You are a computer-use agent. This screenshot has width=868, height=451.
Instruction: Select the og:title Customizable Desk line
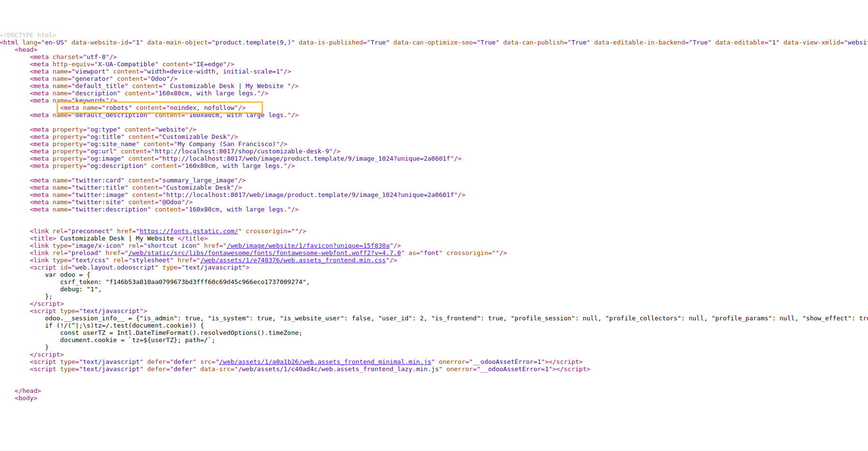[x=134, y=137]
